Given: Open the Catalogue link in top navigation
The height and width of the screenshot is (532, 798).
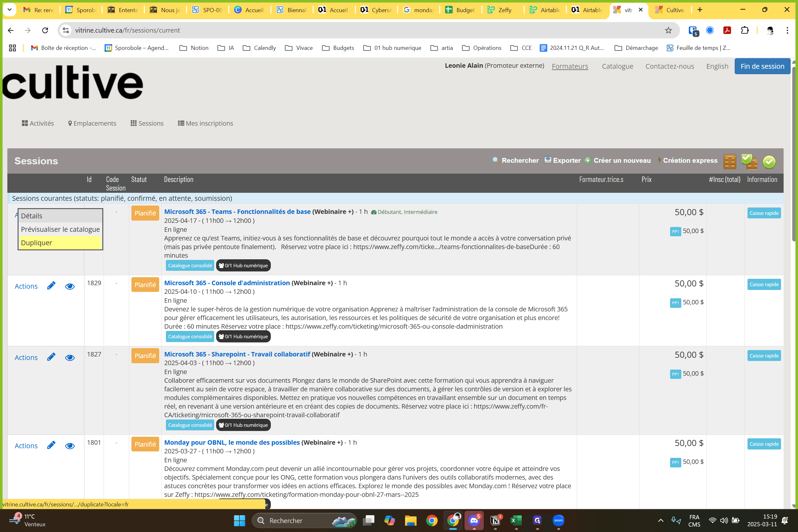Looking at the screenshot, I should click(617, 66).
